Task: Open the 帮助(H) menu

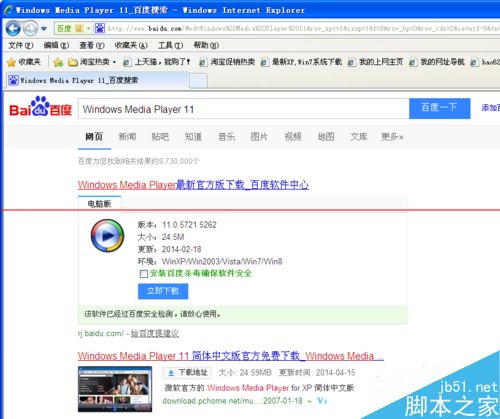Action: [x=206, y=45]
